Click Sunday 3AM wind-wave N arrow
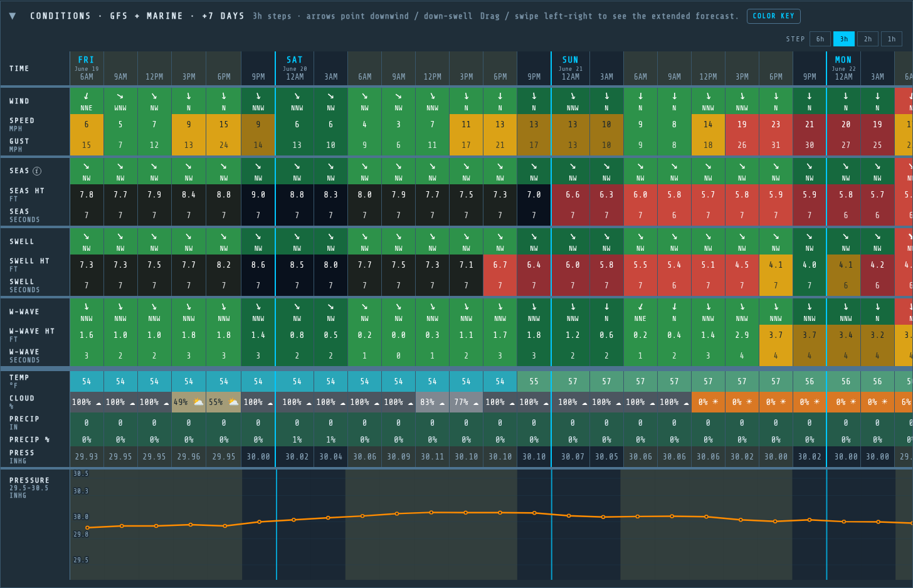The image size is (913, 588). (606, 307)
